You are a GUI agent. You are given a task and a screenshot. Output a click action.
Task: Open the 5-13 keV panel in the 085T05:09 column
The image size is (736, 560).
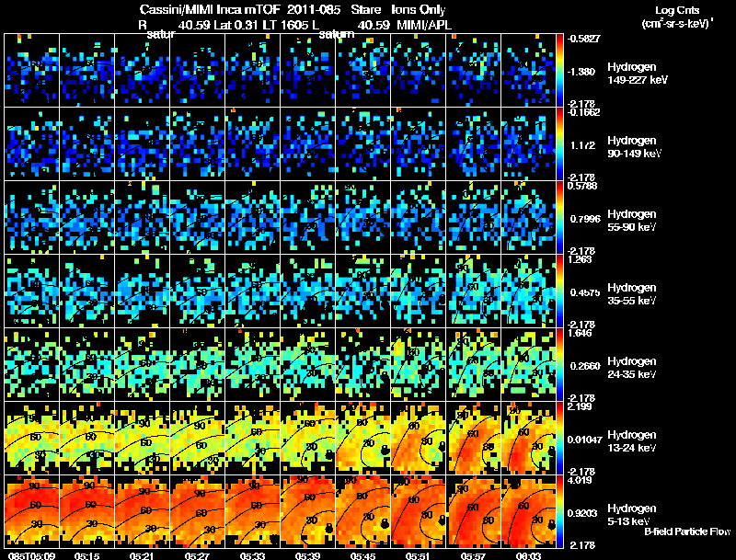pyautogui.click(x=31, y=512)
